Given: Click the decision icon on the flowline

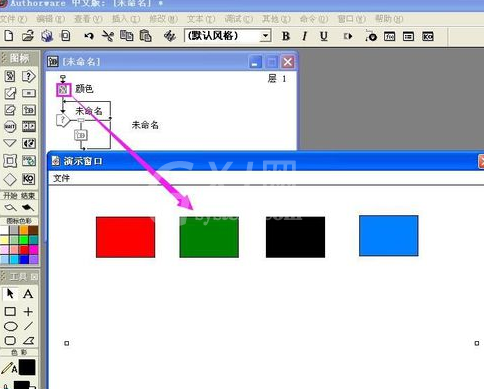Looking at the screenshot, I should 62,119.
